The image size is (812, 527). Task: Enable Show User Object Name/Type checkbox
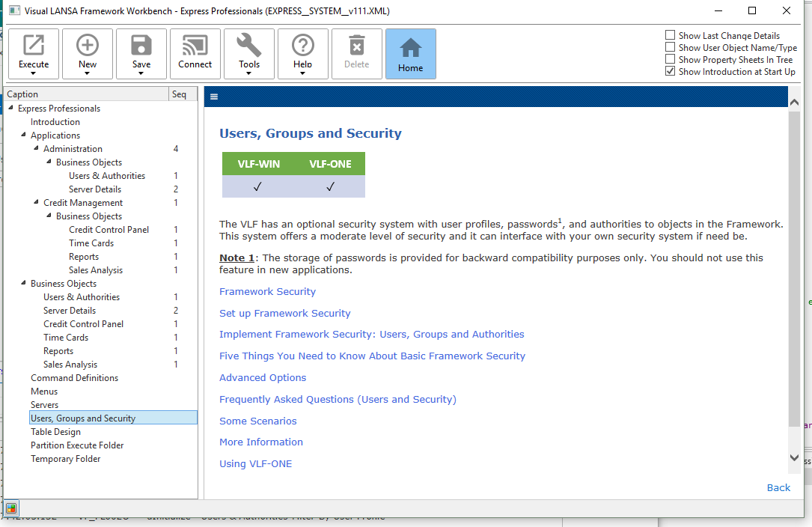pyautogui.click(x=670, y=47)
